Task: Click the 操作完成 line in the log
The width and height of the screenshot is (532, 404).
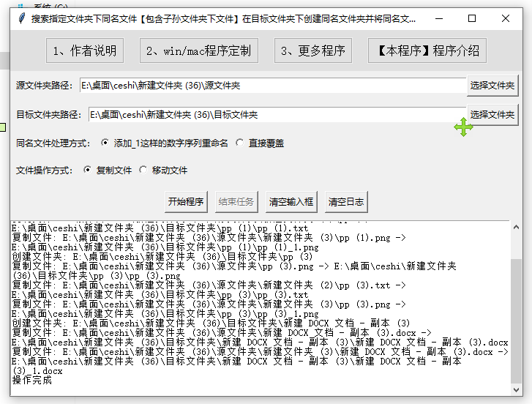Action: coord(32,381)
